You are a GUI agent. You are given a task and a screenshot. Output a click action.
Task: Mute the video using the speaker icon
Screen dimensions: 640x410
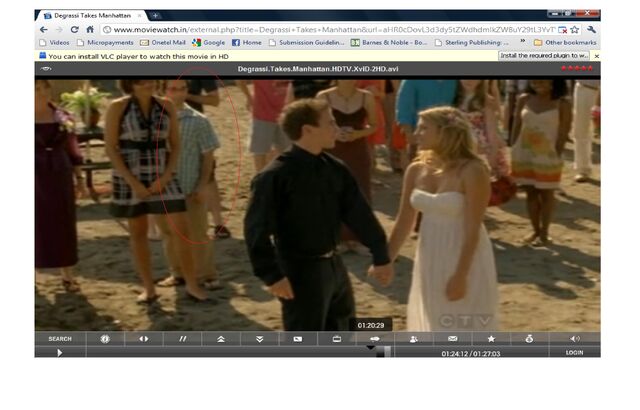[x=575, y=339]
